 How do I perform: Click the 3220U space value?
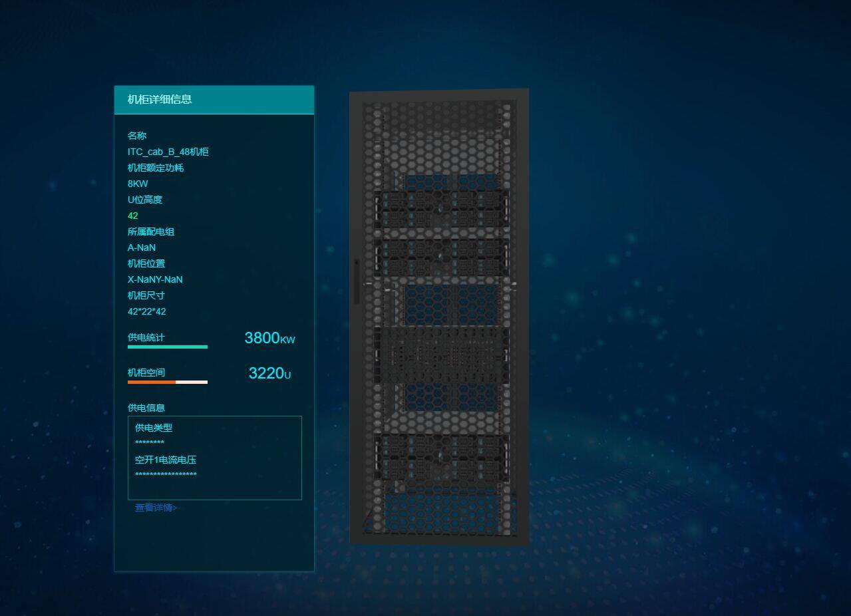coord(269,373)
